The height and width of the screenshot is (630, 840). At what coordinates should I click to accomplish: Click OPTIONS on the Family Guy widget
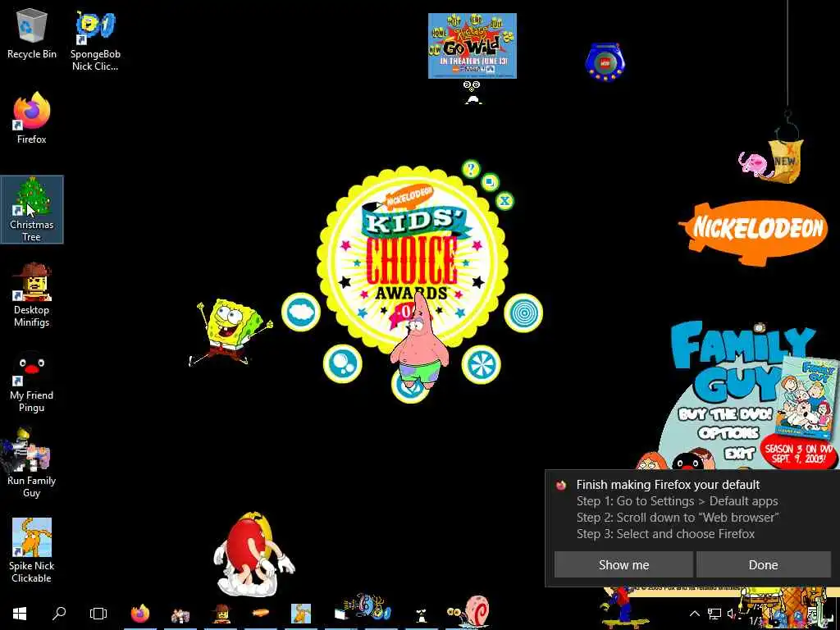(728, 433)
